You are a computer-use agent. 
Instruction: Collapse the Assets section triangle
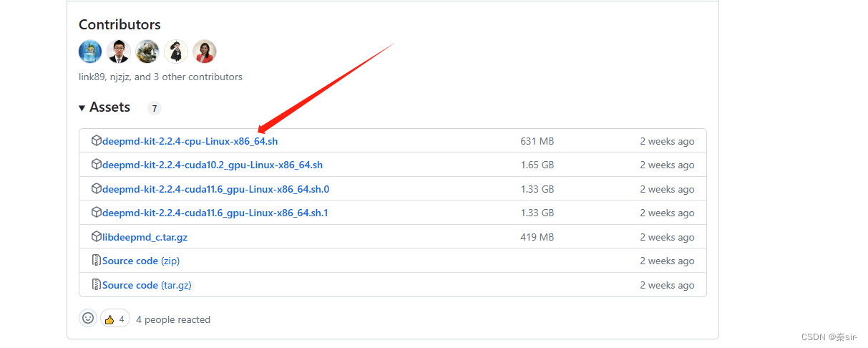tap(82, 108)
